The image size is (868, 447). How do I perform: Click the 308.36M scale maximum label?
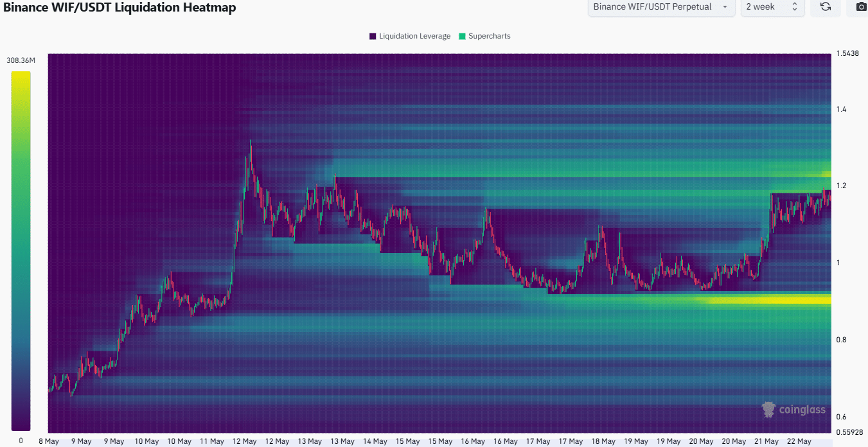point(21,60)
